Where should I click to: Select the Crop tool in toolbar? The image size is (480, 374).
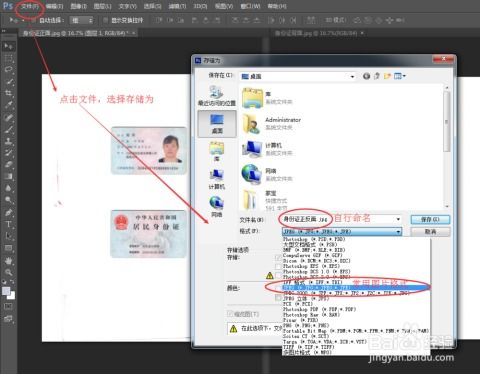pyautogui.click(x=9, y=93)
